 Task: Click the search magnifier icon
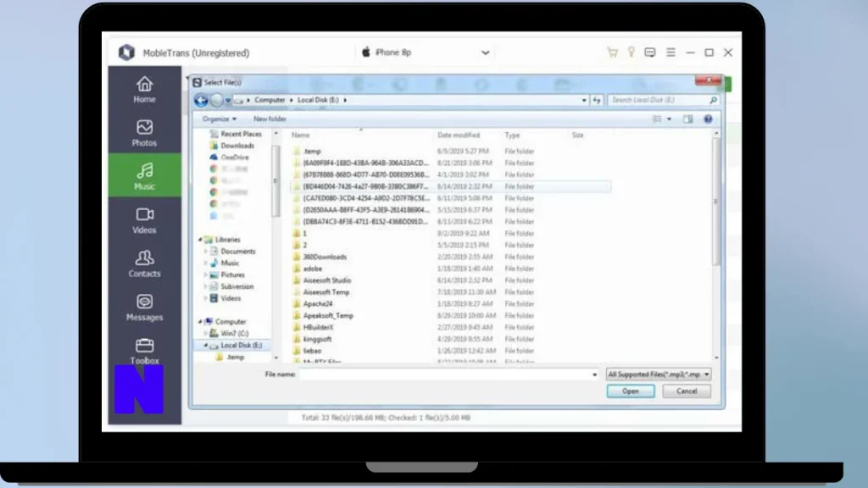pos(713,100)
